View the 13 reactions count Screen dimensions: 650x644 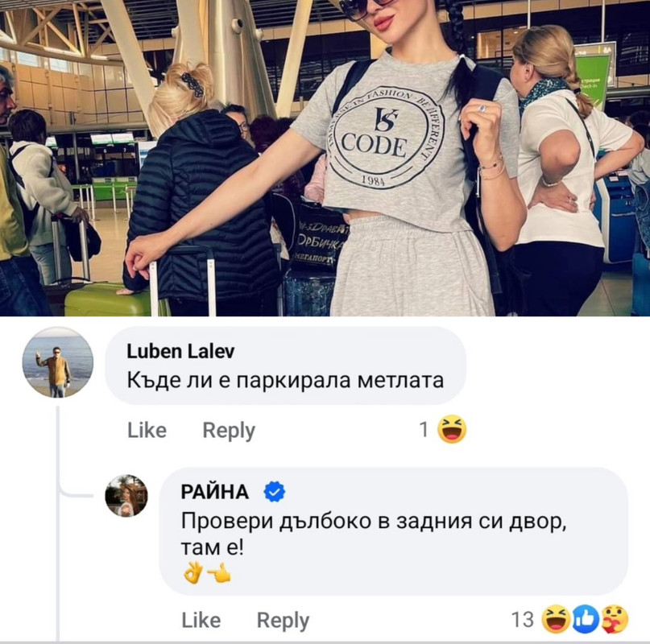(522, 620)
